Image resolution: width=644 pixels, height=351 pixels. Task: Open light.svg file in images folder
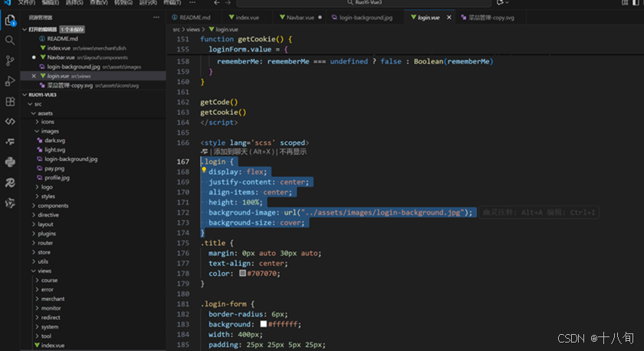click(x=54, y=150)
